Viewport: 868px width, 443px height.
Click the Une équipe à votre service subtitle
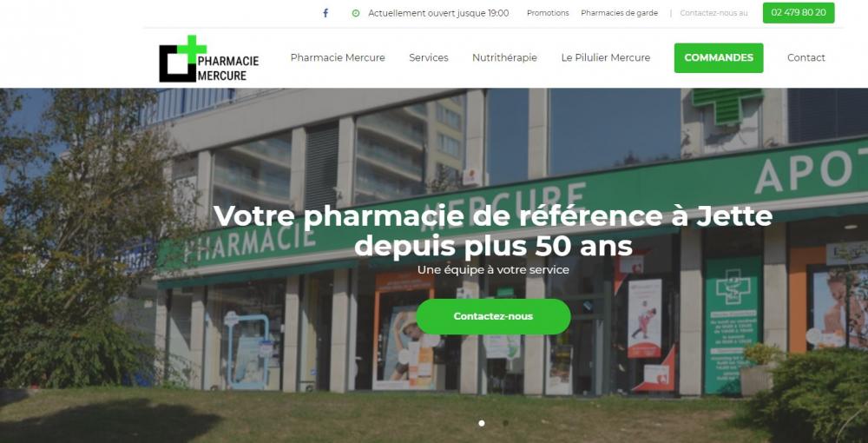tap(493, 270)
